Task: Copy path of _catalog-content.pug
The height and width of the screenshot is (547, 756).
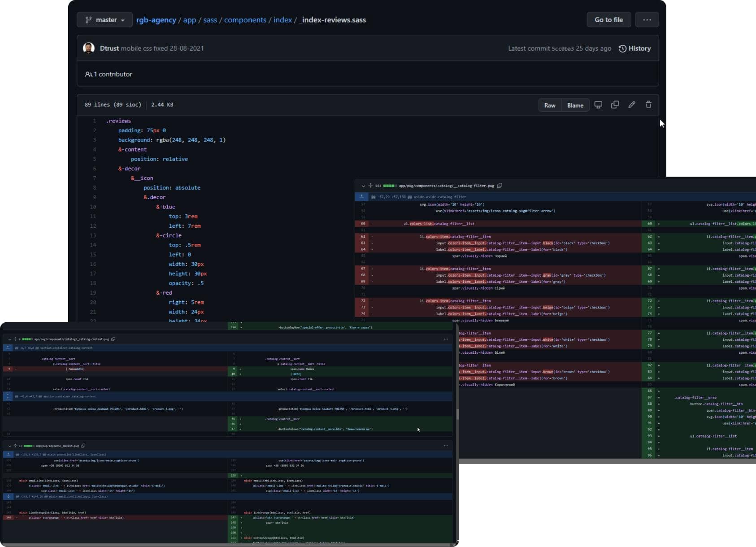Action: click(113, 339)
